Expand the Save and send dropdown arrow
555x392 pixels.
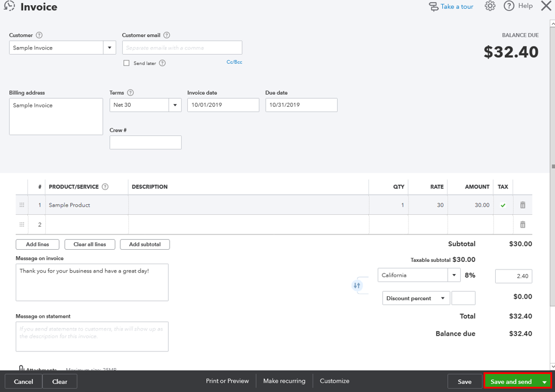point(545,381)
